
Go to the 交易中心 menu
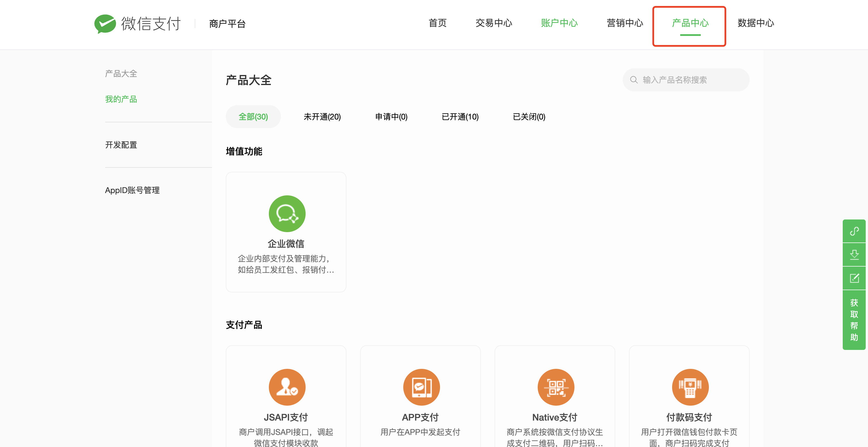pyautogui.click(x=494, y=23)
